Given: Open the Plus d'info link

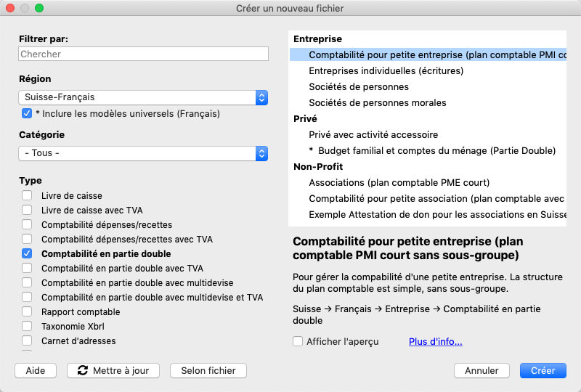Looking at the screenshot, I should [x=435, y=342].
